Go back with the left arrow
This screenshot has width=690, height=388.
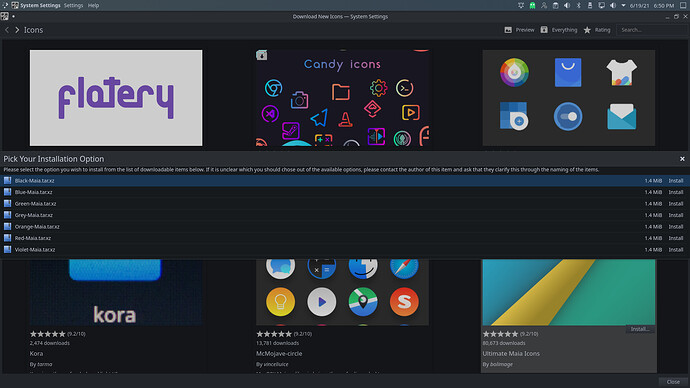tap(7, 30)
